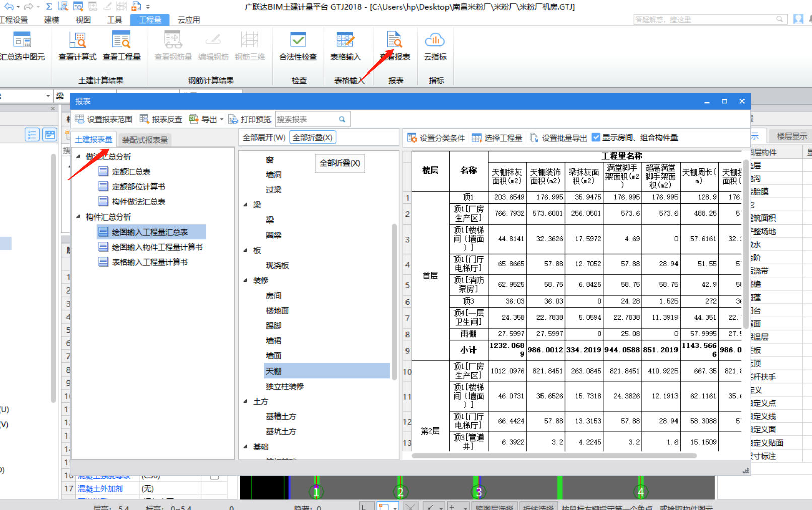The image size is (812, 510).
Task: Click the 楼层显示 tab at right
Action: pos(792,136)
